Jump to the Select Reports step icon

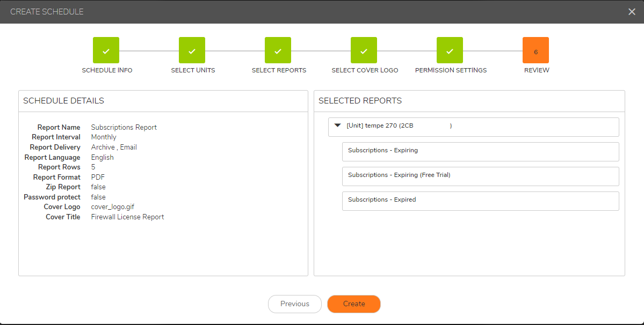[278, 50]
